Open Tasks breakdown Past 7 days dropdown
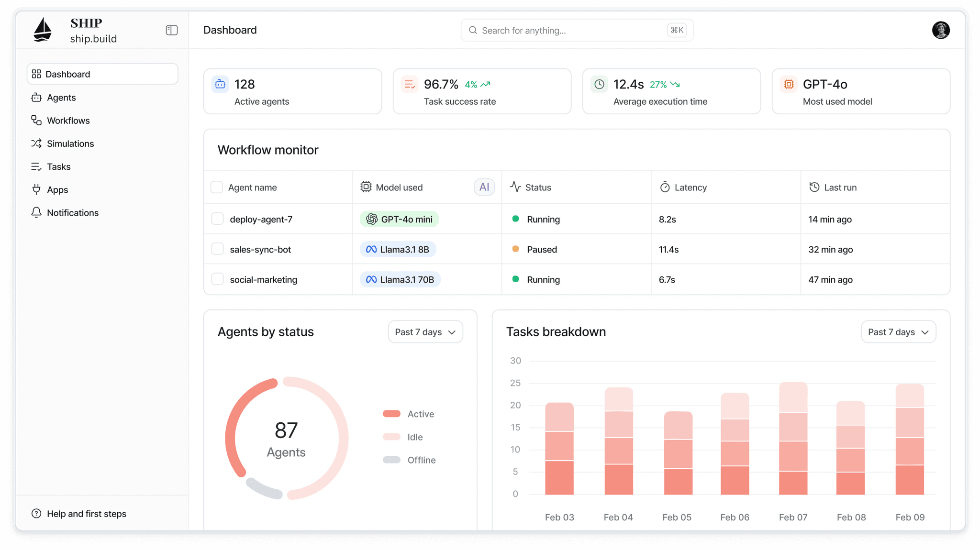This screenshot has height=550, width=980. (x=898, y=332)
